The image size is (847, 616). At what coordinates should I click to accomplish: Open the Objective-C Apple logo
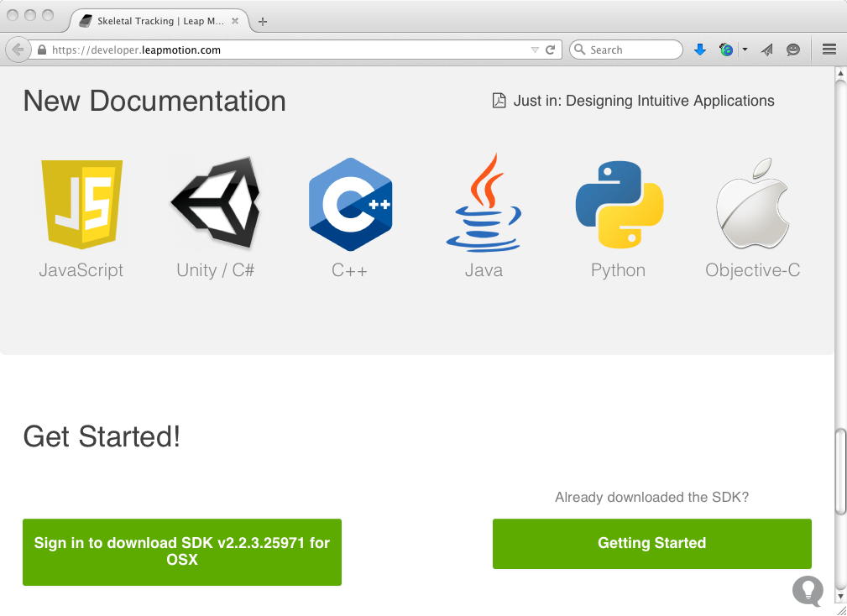click(x=752, y=204)
